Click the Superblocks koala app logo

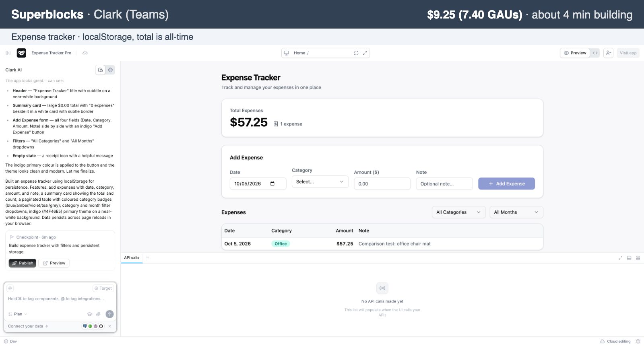tap(21, 53)
